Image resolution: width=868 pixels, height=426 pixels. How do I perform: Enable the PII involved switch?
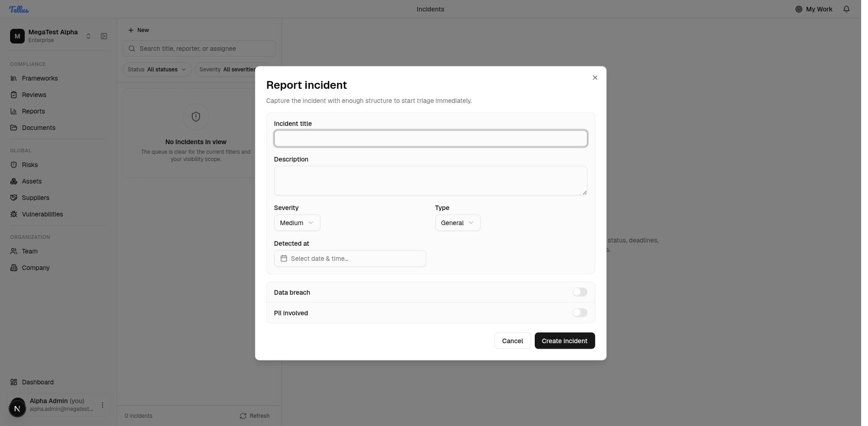tap(580, 313)
